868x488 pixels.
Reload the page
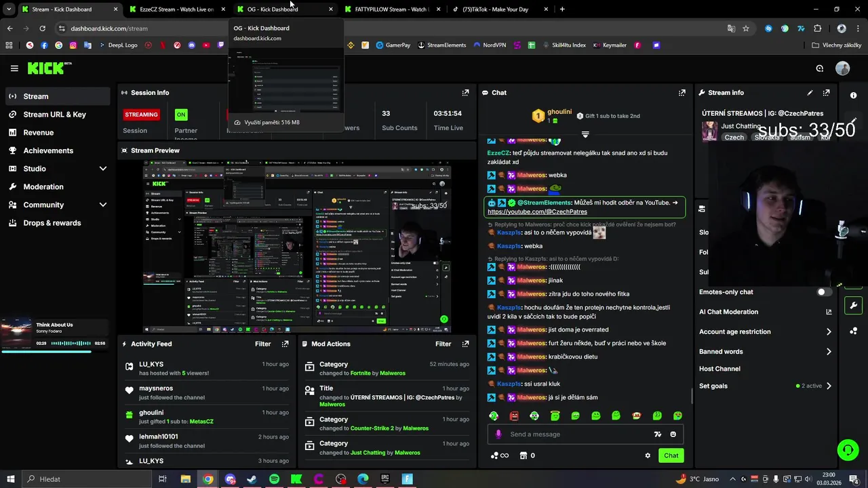click(42, 28)
